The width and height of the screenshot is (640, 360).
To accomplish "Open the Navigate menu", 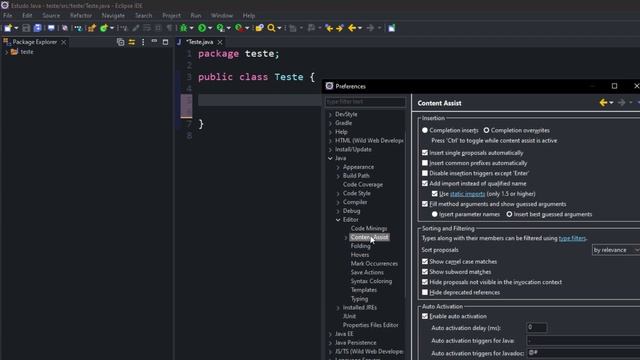I will (x=113, y=16).
